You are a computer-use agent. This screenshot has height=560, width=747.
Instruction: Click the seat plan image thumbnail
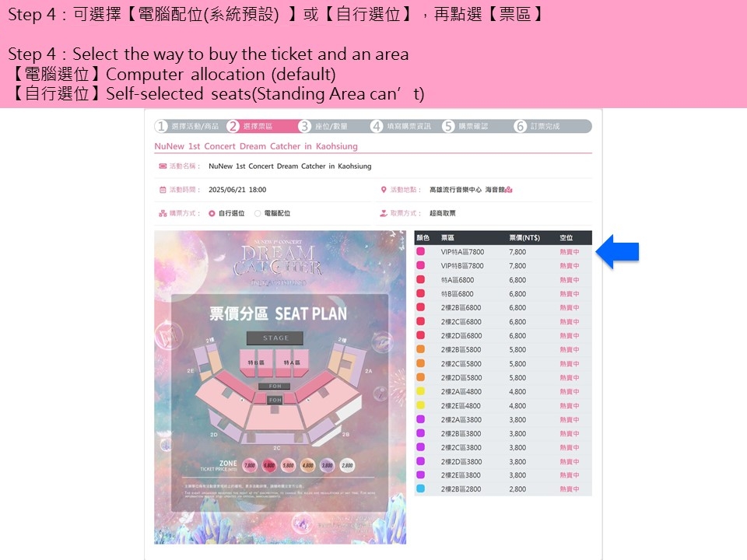click(280, 387)
